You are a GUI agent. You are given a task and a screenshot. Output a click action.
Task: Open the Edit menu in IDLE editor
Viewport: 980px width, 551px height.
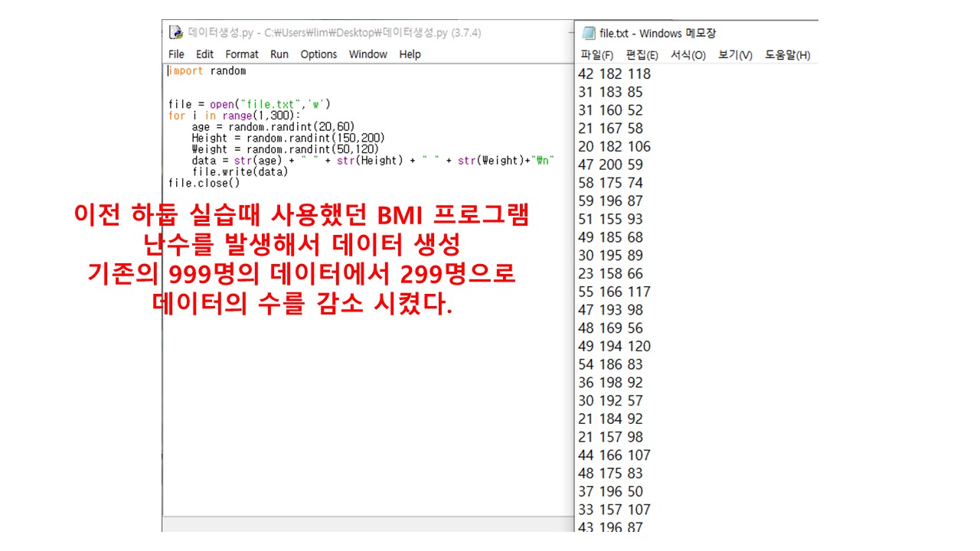click(x=204, y=54)
